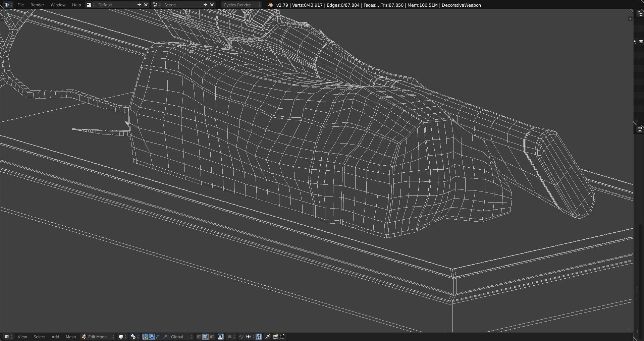This screenshot has height=341, width=644.
Task: Toggle limit selection to visible
Action: (x=221, y=337)
